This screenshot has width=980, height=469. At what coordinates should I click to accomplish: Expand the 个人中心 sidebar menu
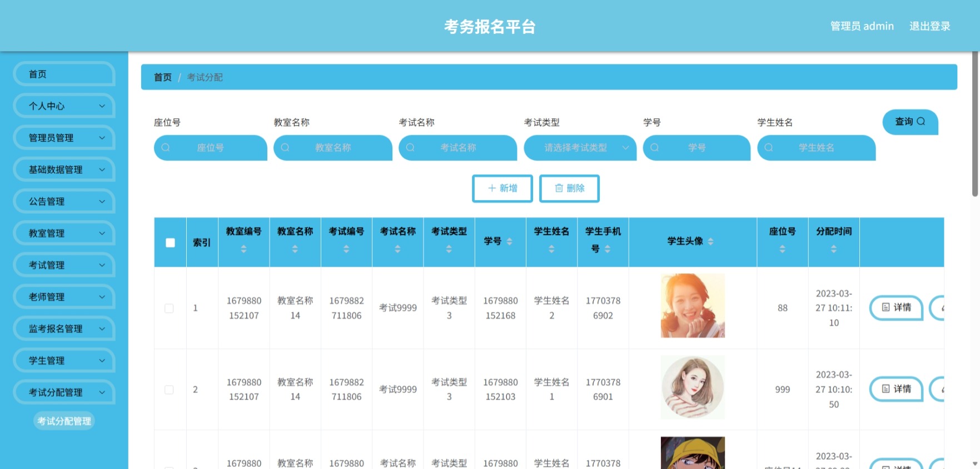(64, 106)
